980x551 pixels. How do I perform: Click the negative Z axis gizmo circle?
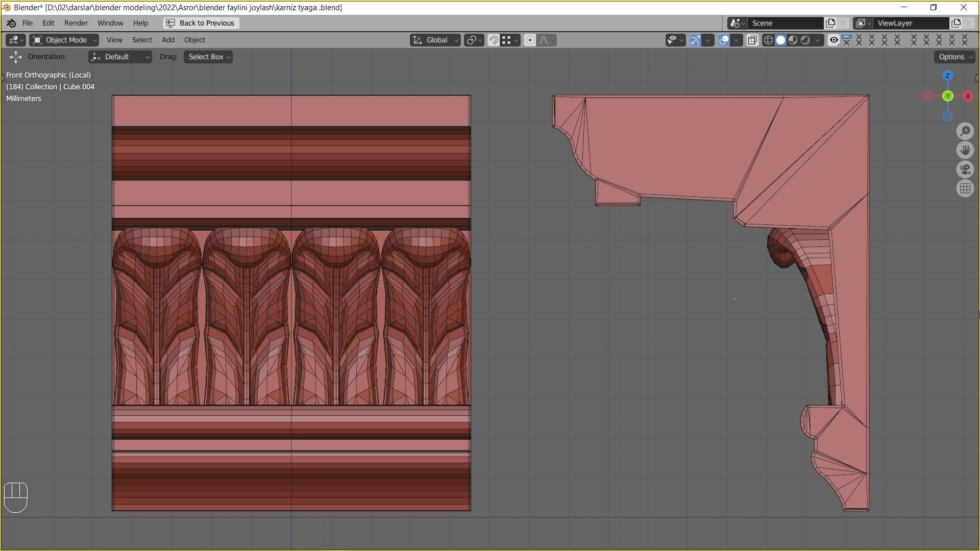coord(948,116)
